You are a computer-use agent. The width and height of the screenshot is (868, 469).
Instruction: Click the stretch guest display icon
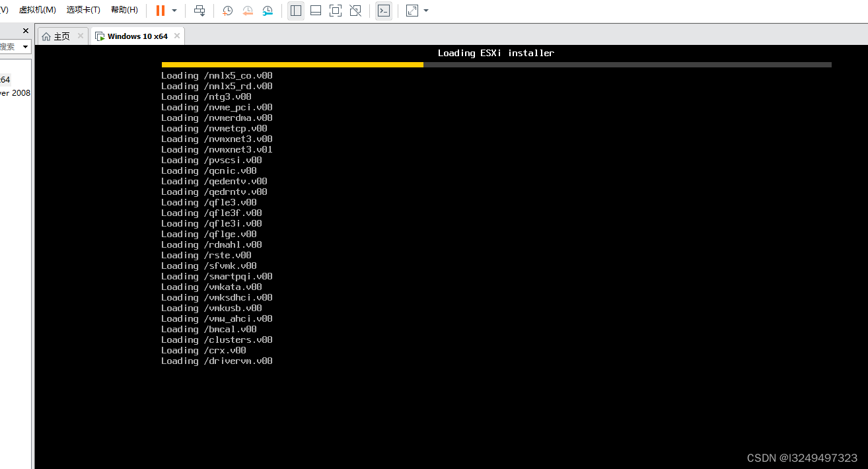pos(412,11)
